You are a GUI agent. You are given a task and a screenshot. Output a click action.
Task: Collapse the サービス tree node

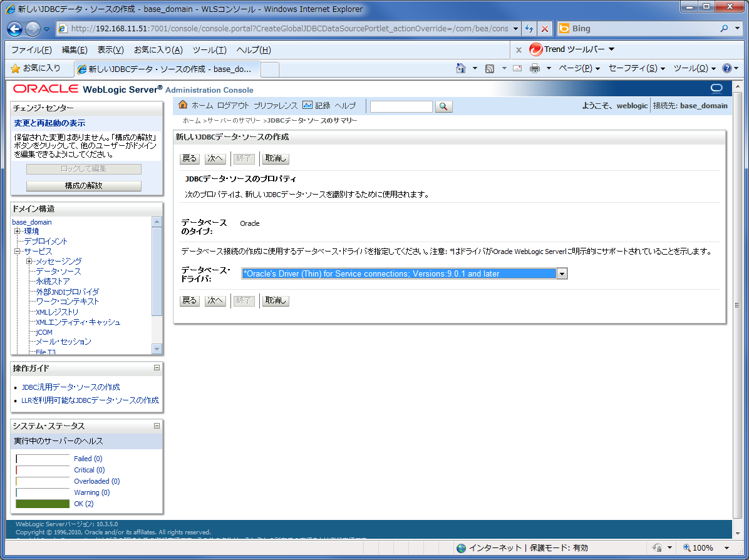pyautogui.click(x=17, y=251)
